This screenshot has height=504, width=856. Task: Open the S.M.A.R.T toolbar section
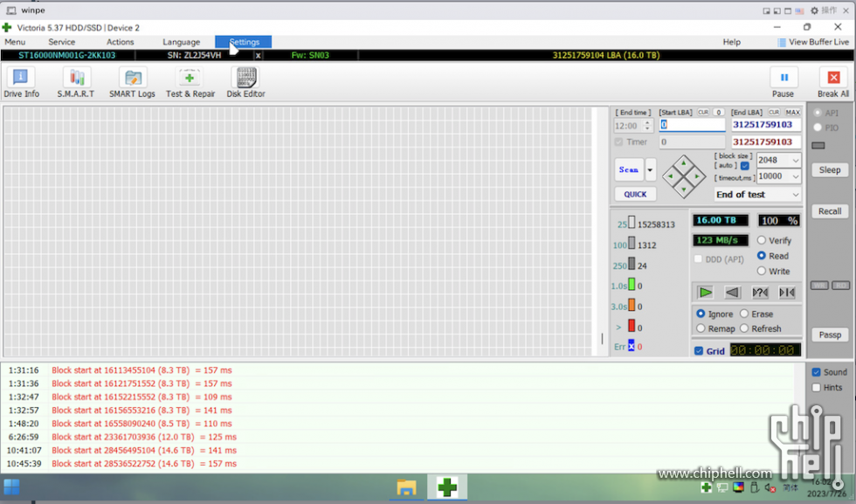coord(76,82)
